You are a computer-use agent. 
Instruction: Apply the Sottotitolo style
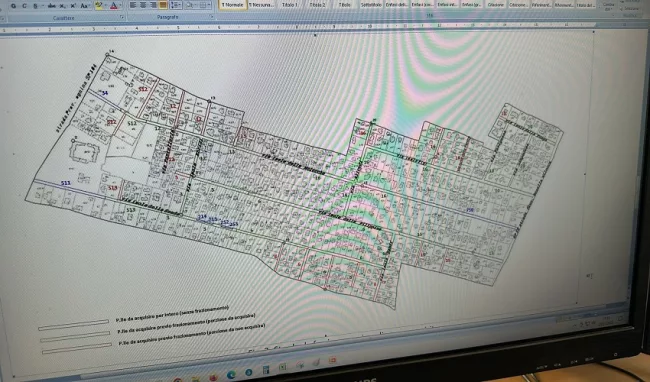point(371,5)
